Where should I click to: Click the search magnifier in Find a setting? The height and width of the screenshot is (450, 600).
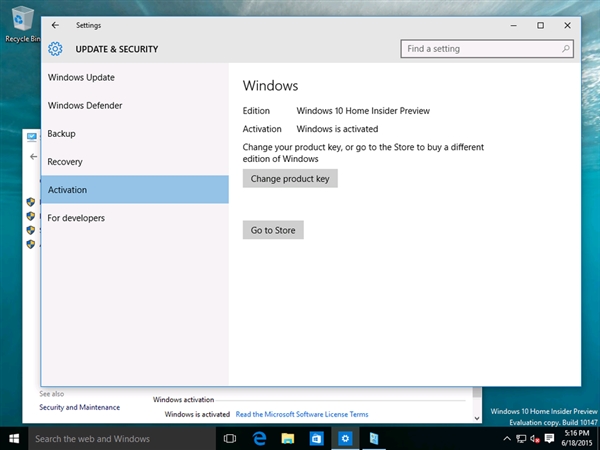tap(566, 49)
